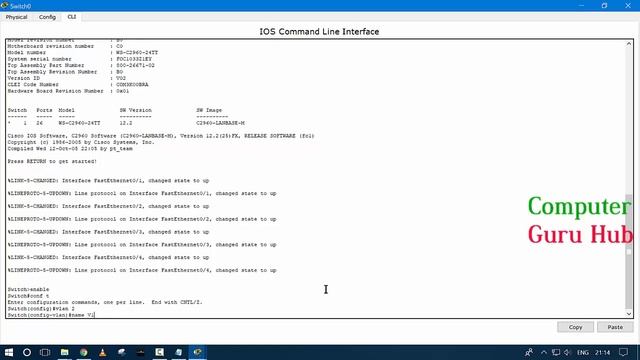The image size is (640, 360).
Task: Open Cortana search circle
Action: pos(27,352)
